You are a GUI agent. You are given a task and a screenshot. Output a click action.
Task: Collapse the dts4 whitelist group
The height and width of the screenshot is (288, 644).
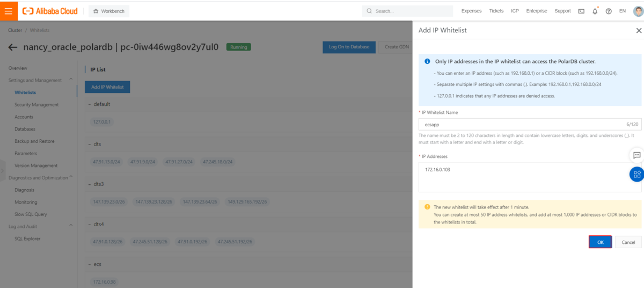click(x=89, y=224)
